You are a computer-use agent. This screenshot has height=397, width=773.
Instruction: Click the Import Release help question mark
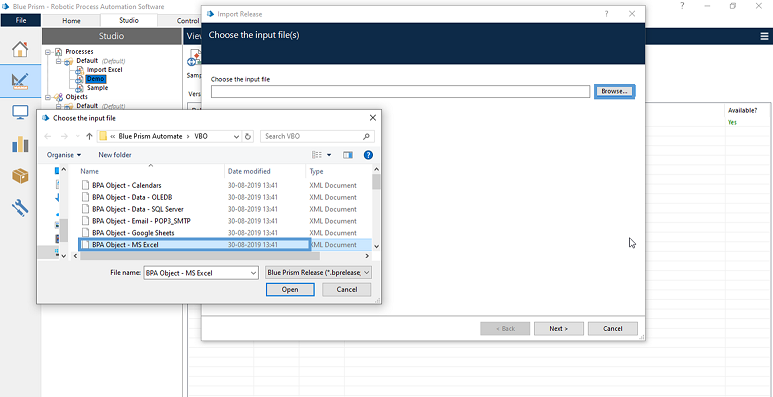[x=606, y=14]
